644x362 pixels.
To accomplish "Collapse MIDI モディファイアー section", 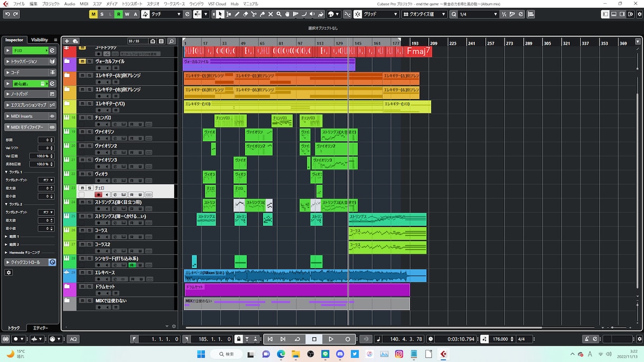I will coord(31,127).
